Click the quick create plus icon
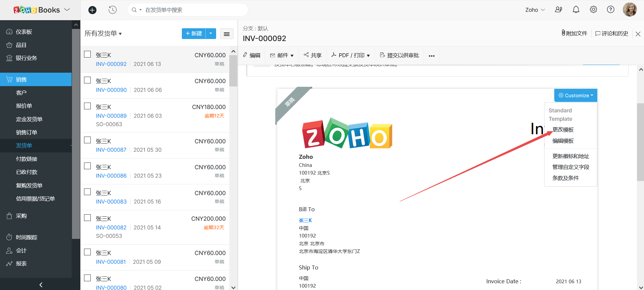Screen dimensions: 644x290 (92, 10)
